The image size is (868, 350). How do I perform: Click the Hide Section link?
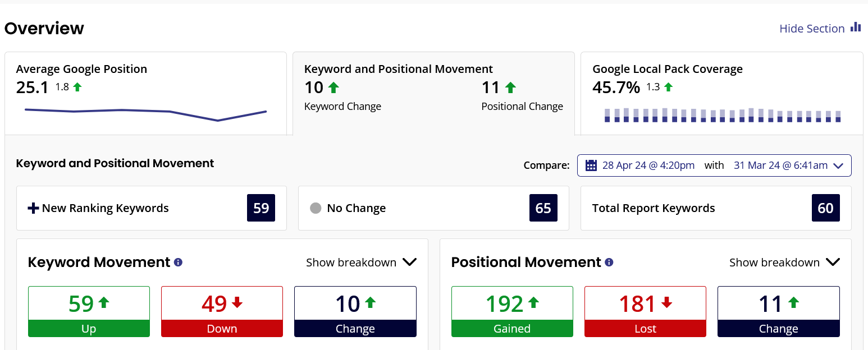[x=812, y=28]
